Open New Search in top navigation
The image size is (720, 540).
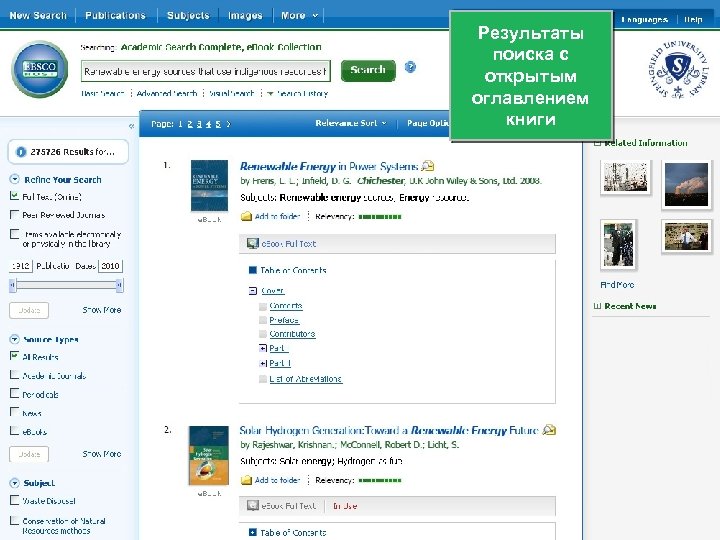coord(38,15)
